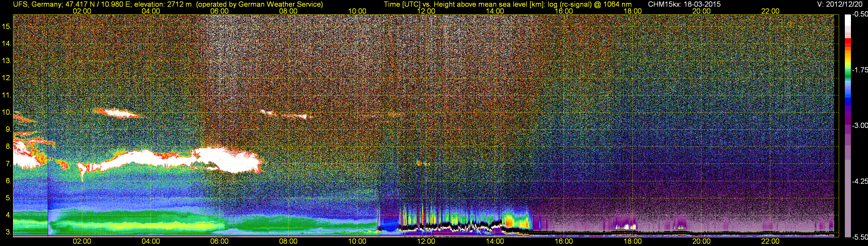Click the '-0.50' colorbar scale value
The height and width of the screenshot is (246, 868).
click(860, 14)
